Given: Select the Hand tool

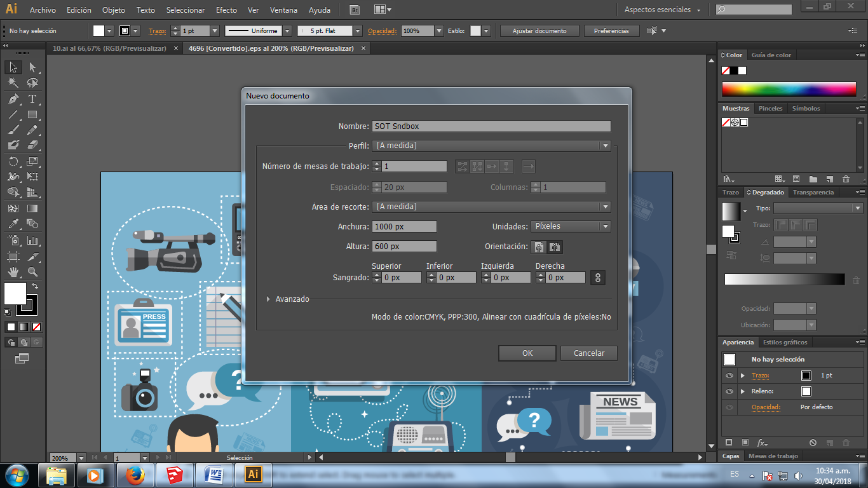Looking at the screenshot, I should 13,272.
